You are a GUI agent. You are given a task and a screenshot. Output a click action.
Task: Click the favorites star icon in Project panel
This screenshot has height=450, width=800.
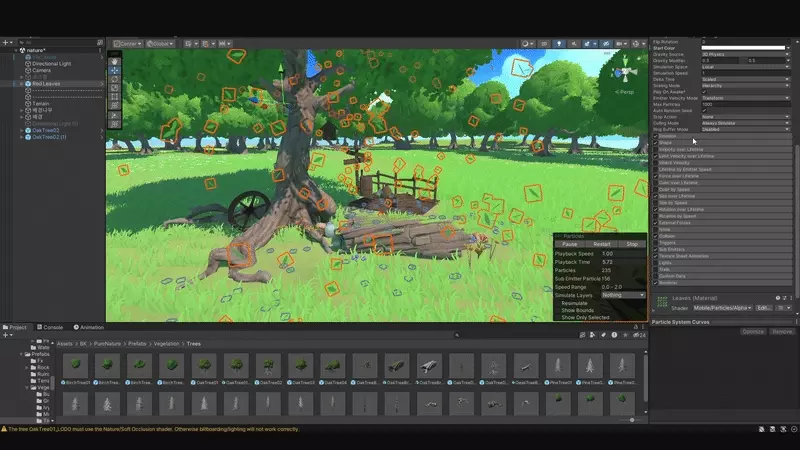pyautogui.click(x=625, y=335)
